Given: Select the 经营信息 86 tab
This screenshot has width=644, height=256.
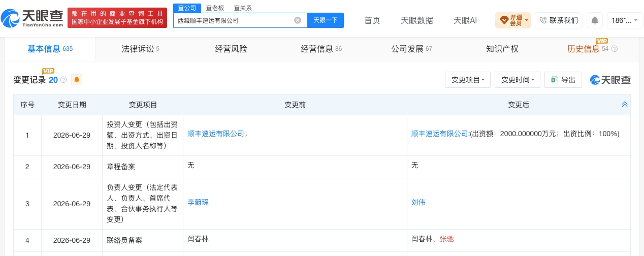Looking at the screenshot, I should tap(321, 49).
